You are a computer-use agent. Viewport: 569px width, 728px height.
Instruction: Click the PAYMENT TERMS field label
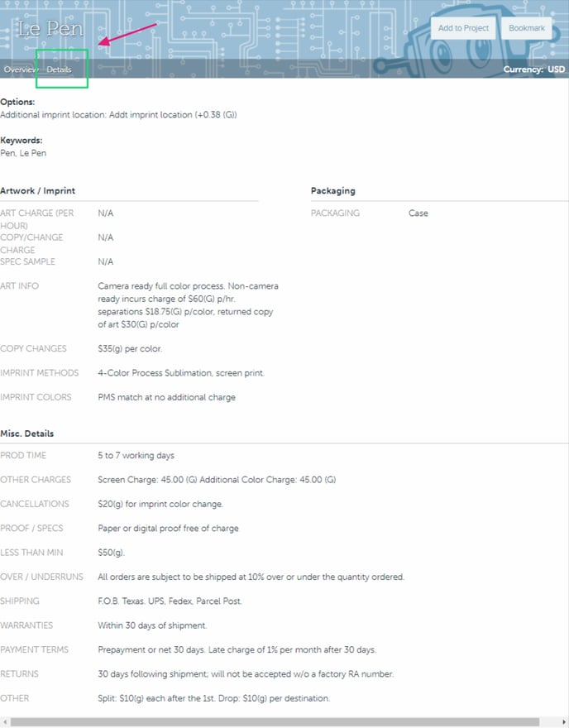[35, 650]
